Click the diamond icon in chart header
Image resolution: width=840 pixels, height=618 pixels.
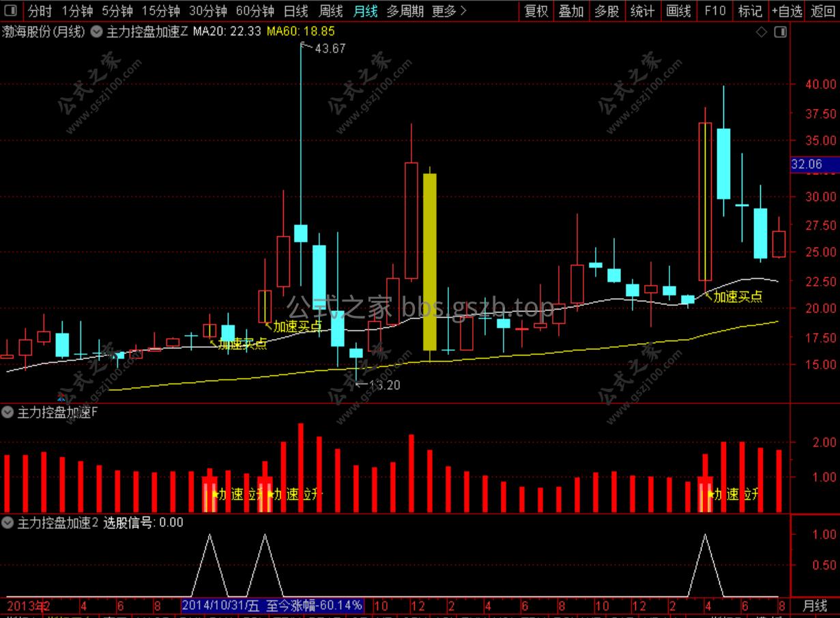(x=762, y=31)
